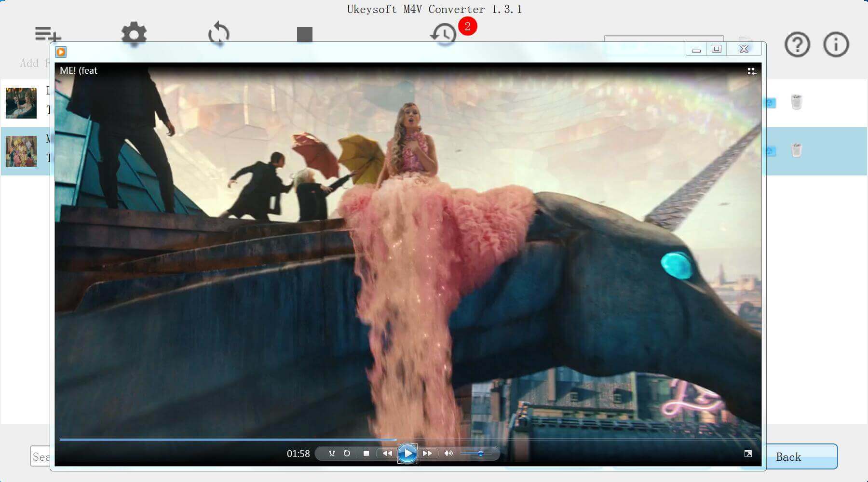Viewport: 868px width, 482px height.
Task: Adjust the player volume slider
Action: tap(476, 454)
